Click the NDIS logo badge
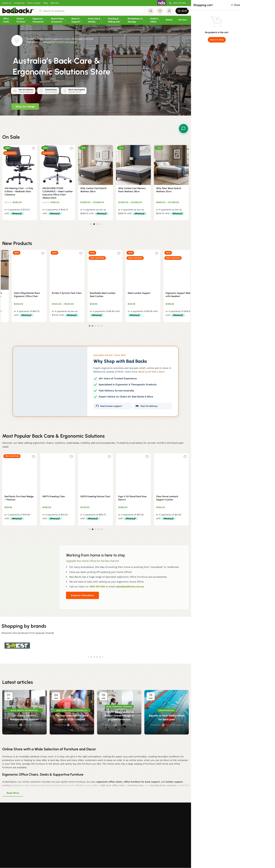275x868 pixels. tap(162, 3)
